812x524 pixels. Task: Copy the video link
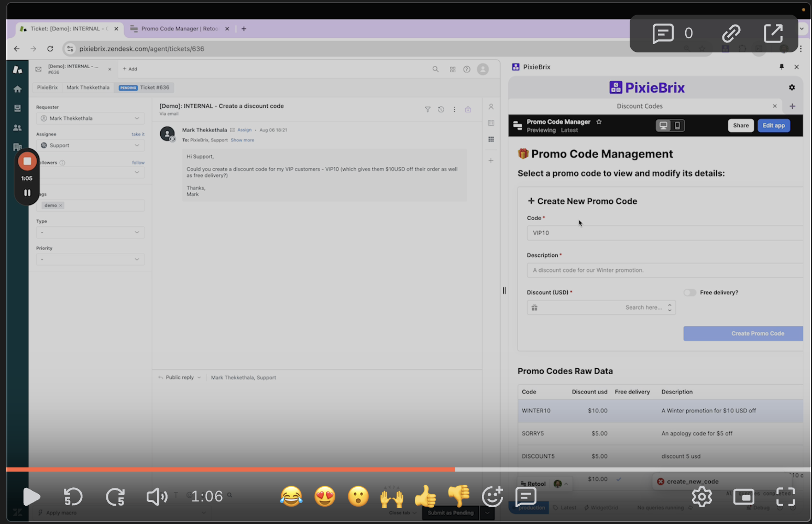tap(731, 34)
